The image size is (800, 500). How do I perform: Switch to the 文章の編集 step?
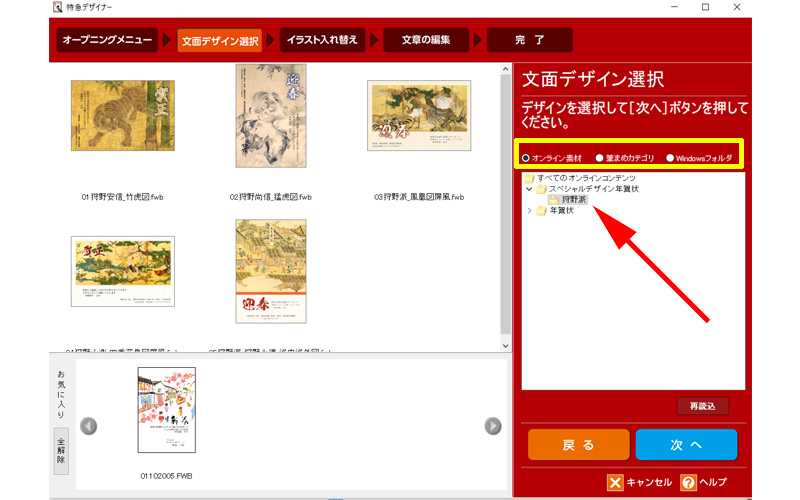pos(426,40)
